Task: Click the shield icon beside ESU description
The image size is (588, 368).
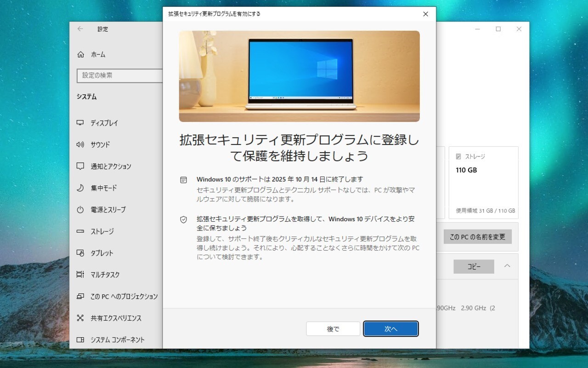Action: point(184,220)
